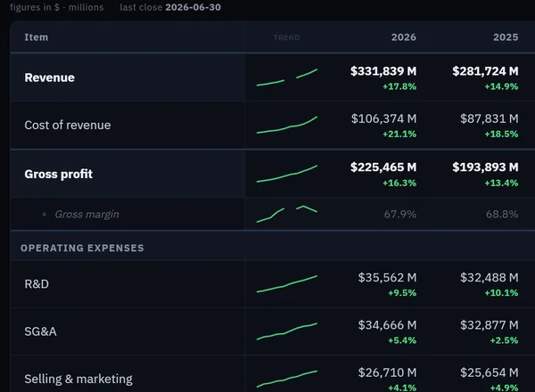Viewport: 535px width, 392px height.
Task: Click Gross profit value $225,465 M
Action: coord(383,167)
